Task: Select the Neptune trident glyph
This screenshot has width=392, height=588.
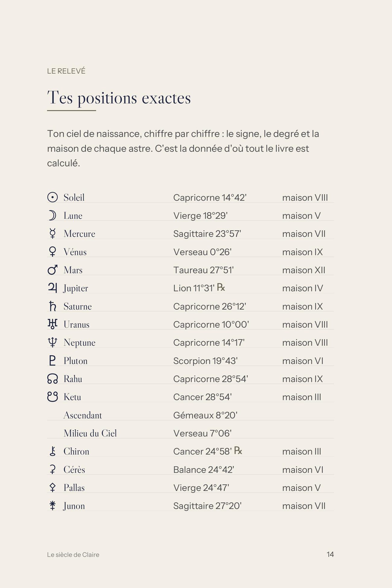Action: coord(52,342)
